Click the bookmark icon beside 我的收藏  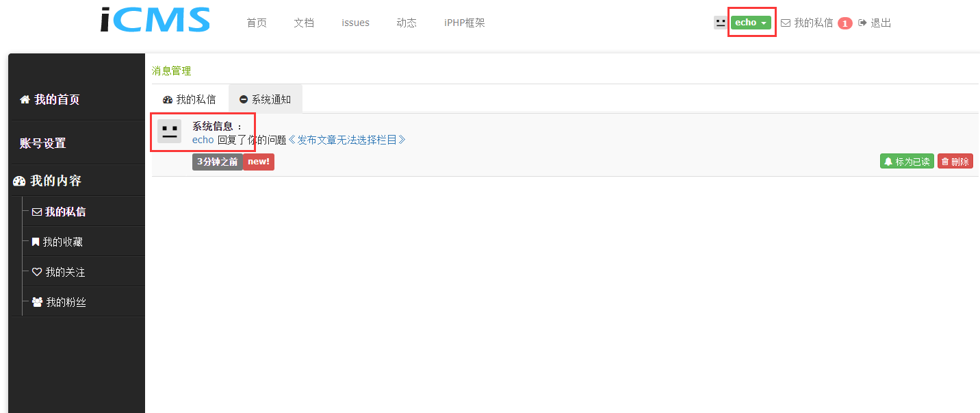pos(36,242)
